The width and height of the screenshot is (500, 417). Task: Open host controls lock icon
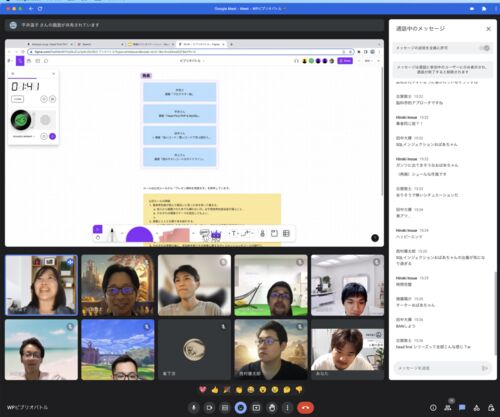(491, 408)
